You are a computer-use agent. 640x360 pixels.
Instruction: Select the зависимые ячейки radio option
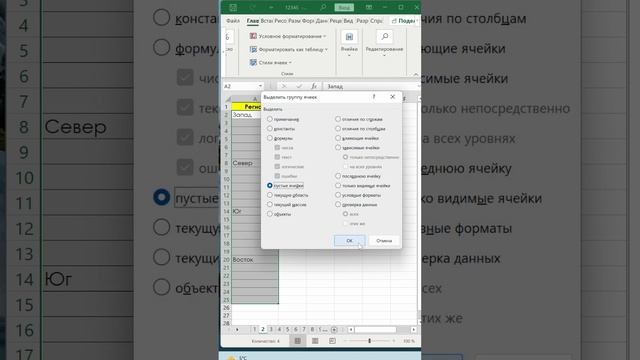338,147
